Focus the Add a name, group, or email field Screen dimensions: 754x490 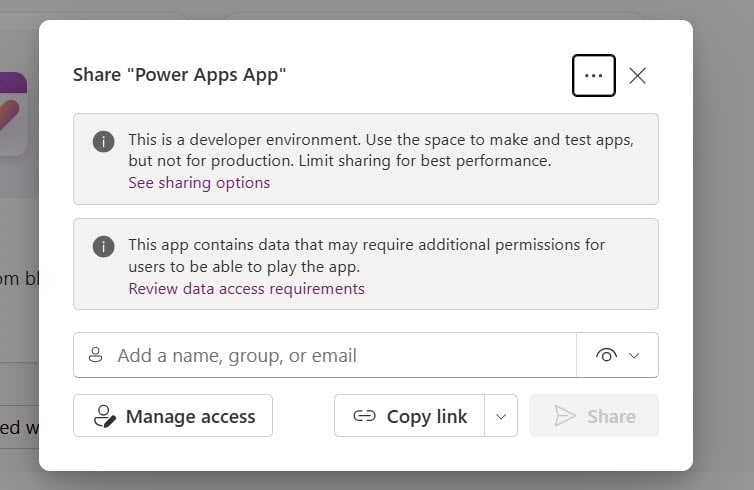pyautogui.click(x=325, y=355)
